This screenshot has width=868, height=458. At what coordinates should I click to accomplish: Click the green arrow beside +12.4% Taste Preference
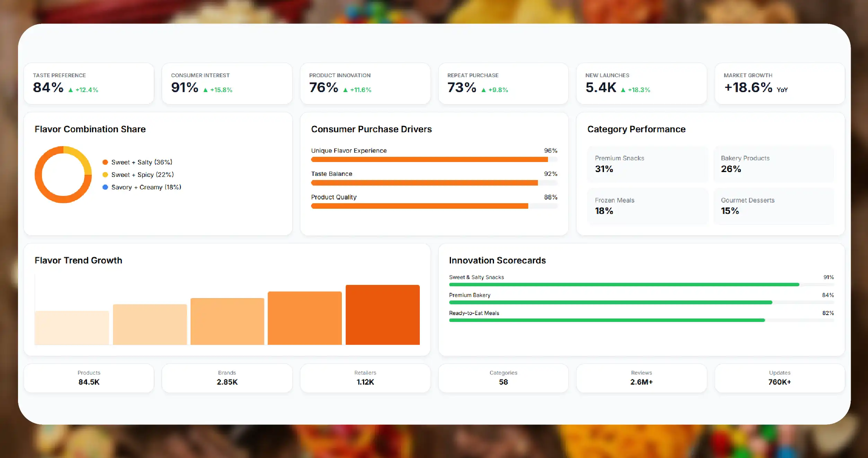pos(71,90)
